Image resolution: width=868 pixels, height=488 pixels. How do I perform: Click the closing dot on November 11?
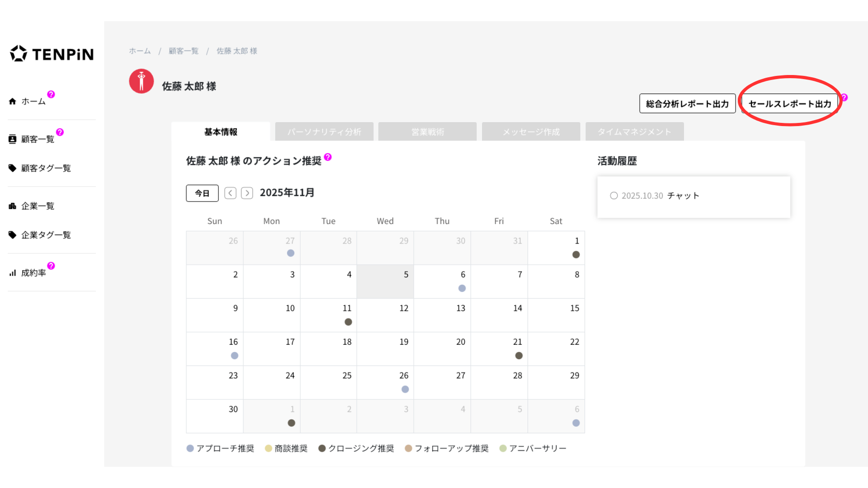coord(348,322)
